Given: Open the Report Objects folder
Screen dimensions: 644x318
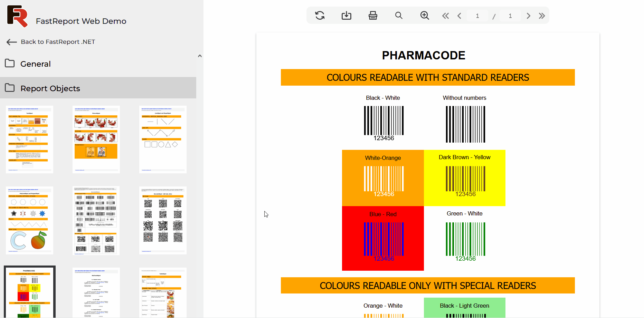Looking at the screenshot, I should click(98, 88).
